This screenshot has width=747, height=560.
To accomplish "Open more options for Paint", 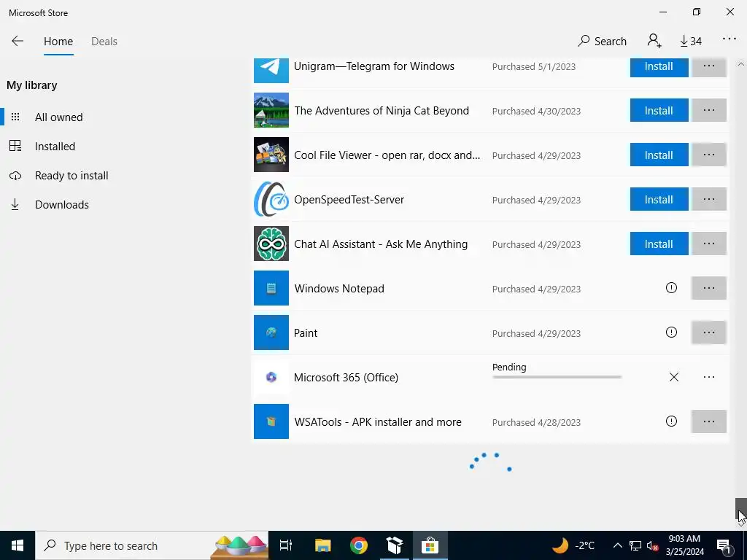I will [709, 332].
